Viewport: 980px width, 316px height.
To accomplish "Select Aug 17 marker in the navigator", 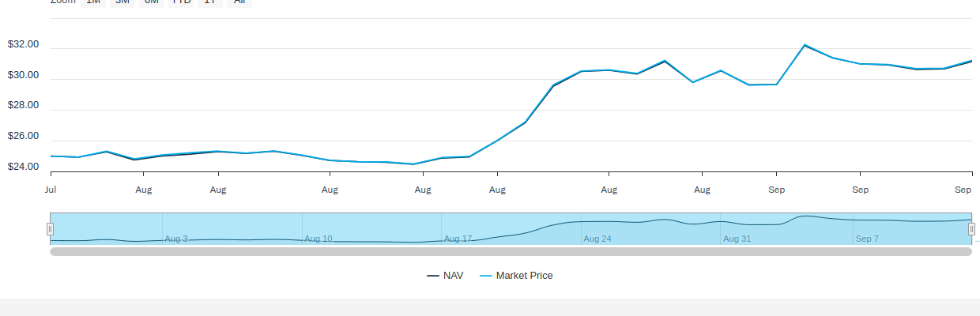I will tap(458, 239).
